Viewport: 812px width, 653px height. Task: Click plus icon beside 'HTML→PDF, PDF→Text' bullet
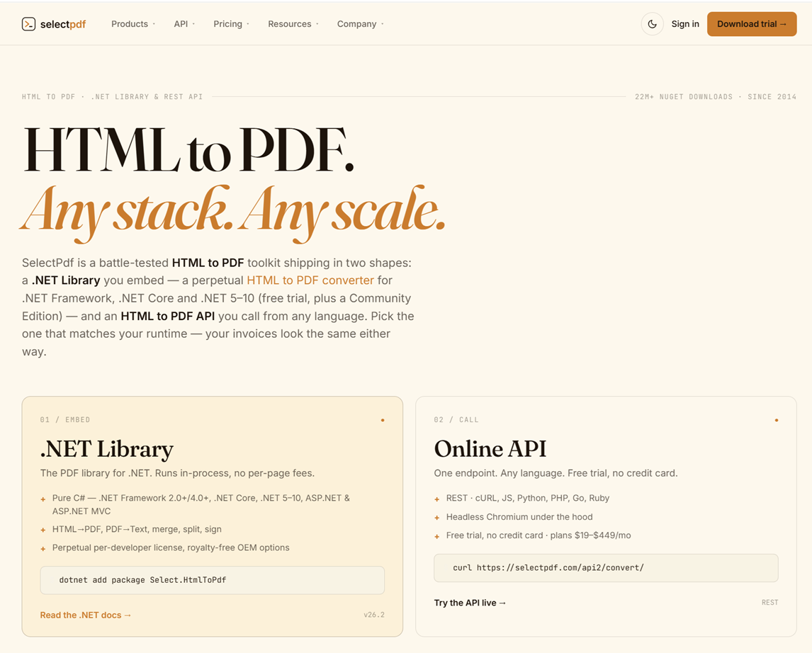[43, 530]
